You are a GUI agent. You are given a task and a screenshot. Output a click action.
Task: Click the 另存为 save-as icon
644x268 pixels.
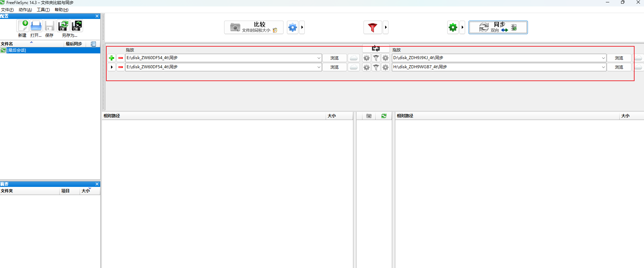tap(63, 26)
